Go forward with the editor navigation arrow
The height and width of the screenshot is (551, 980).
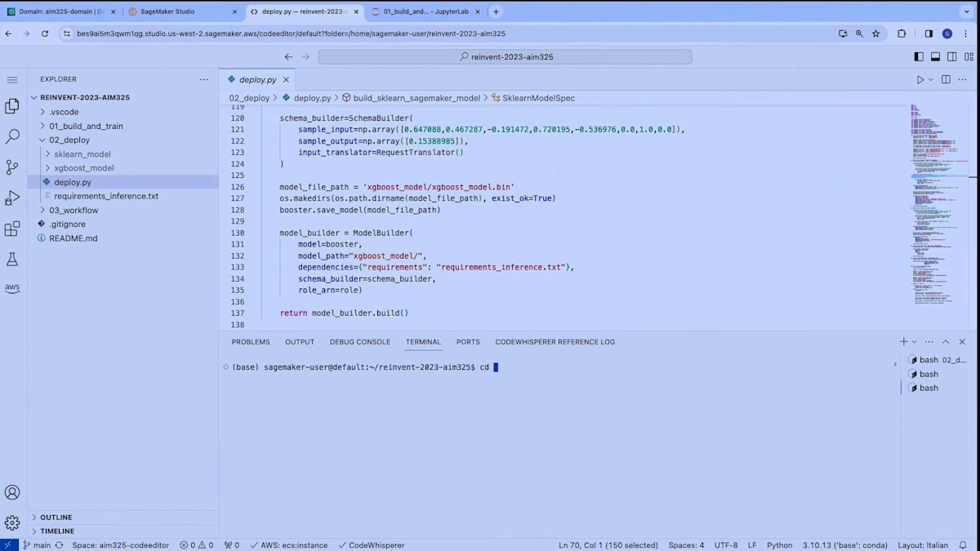coord(306,57)
